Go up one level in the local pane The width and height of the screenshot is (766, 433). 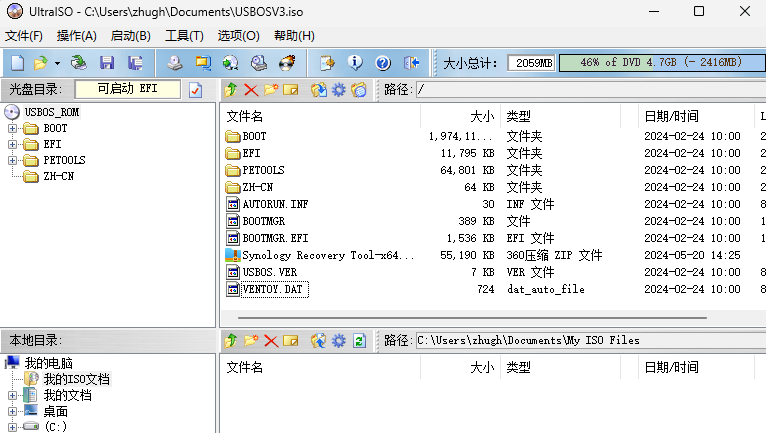[x=231, y=341]
